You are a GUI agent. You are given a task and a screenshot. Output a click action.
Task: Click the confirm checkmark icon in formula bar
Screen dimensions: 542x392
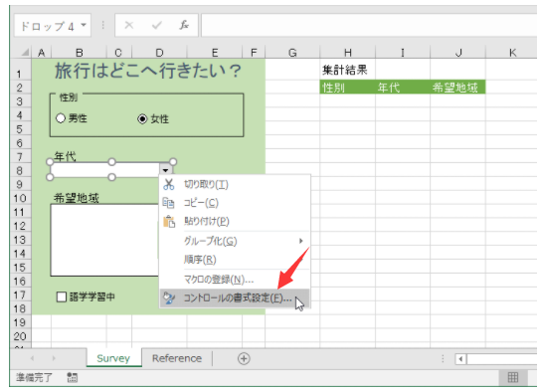click(x=156, y=25)
